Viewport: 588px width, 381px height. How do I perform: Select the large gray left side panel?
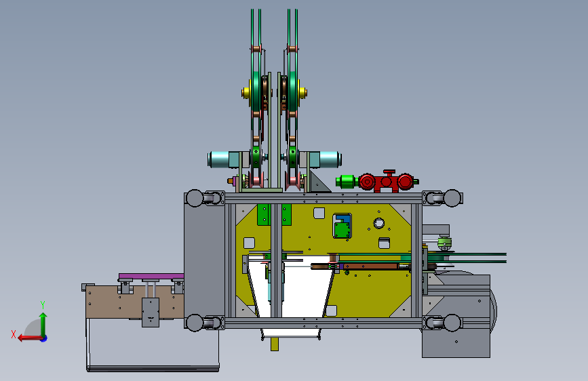tap(204, 260)
